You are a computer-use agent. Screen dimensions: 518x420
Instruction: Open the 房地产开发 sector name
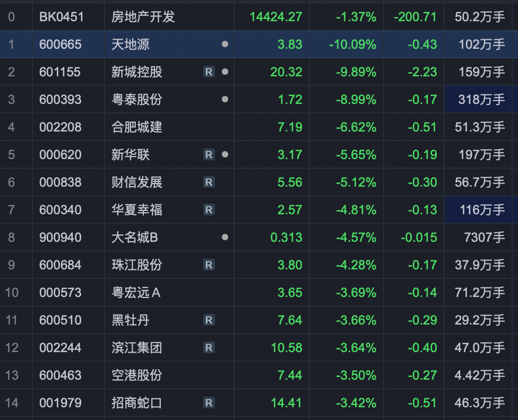click(143, 17)
